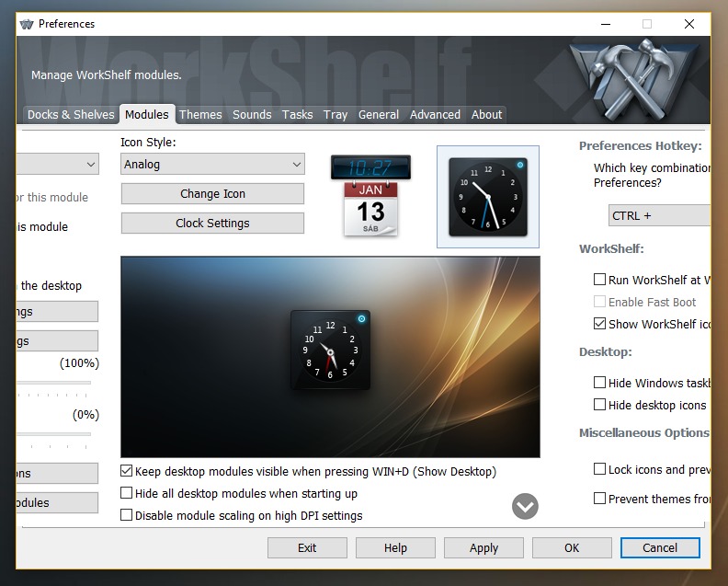
Task: Go to the Sounds tab
Action: click(x=252, y=114)
